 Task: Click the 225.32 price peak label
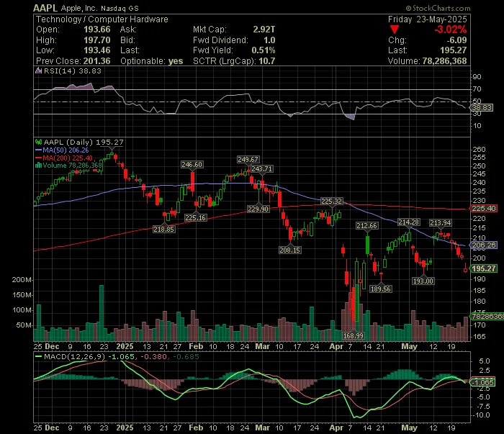(332, 202)
